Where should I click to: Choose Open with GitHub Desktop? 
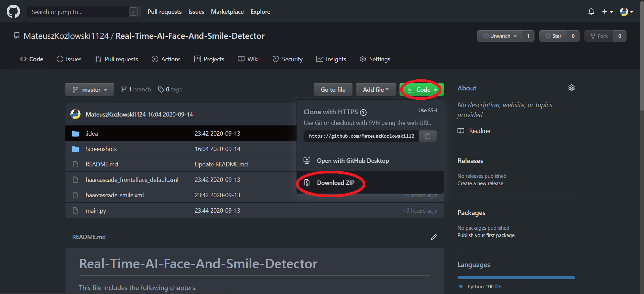(370, 160)
